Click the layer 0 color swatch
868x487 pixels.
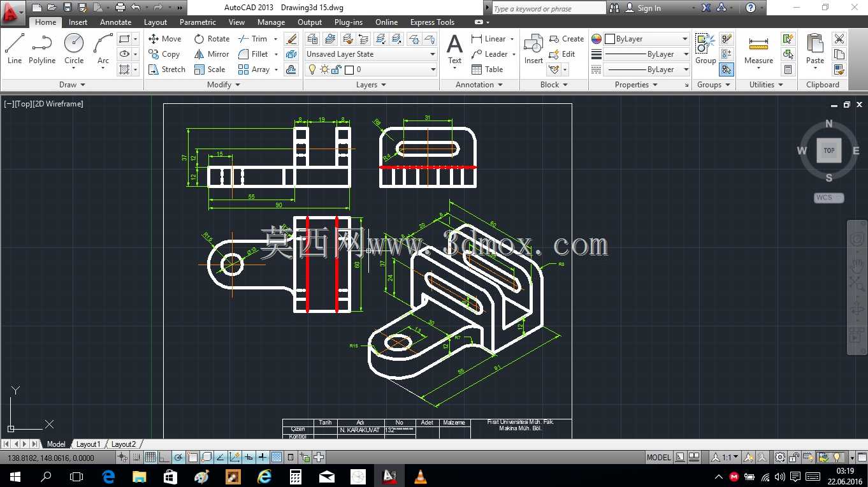(349, 69)
